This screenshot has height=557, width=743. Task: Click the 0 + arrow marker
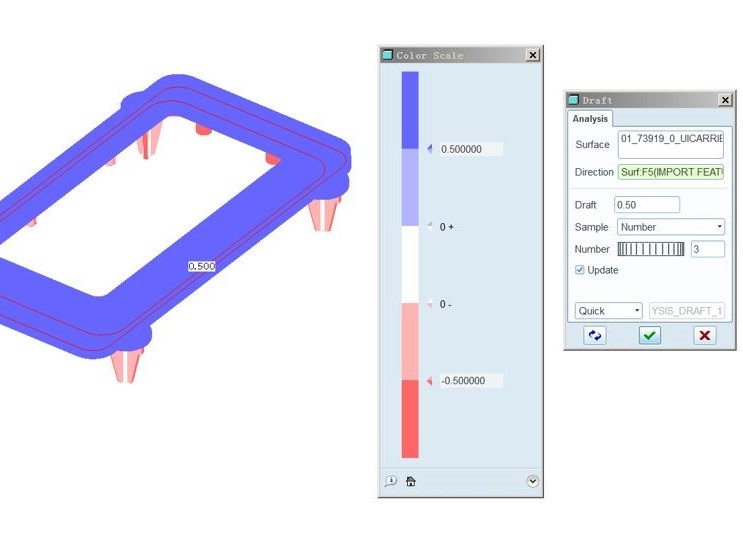tap(430, 227)
